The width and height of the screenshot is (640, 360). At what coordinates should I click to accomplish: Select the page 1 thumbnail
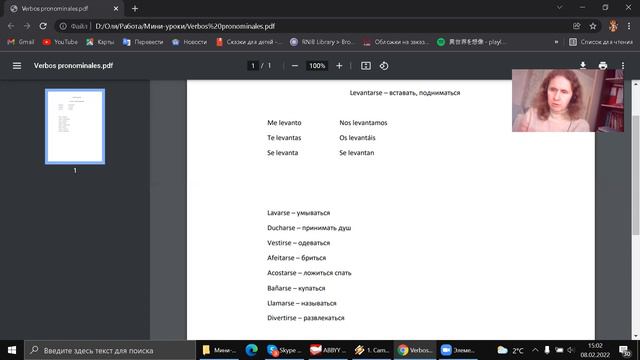pos(75,127)
